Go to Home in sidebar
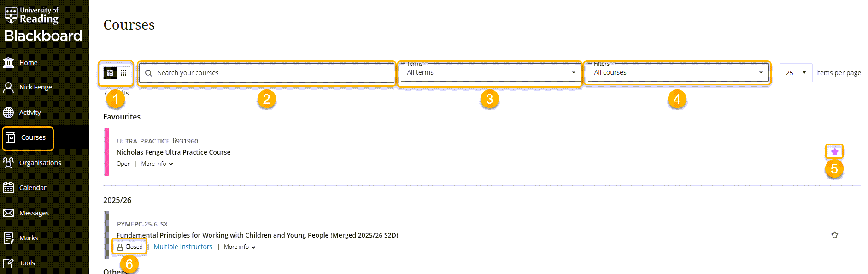Viewport: 868px width, 274px height. point(28,63)
